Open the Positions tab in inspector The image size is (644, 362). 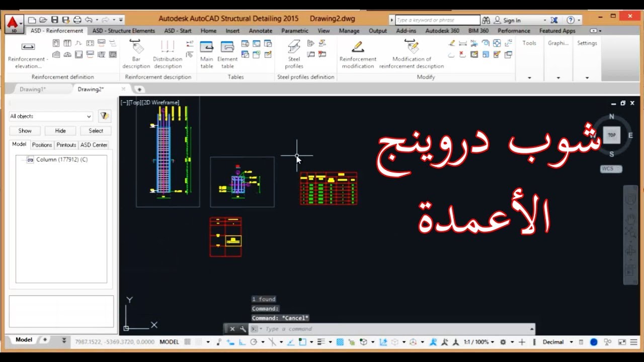[x=42, y=145]
